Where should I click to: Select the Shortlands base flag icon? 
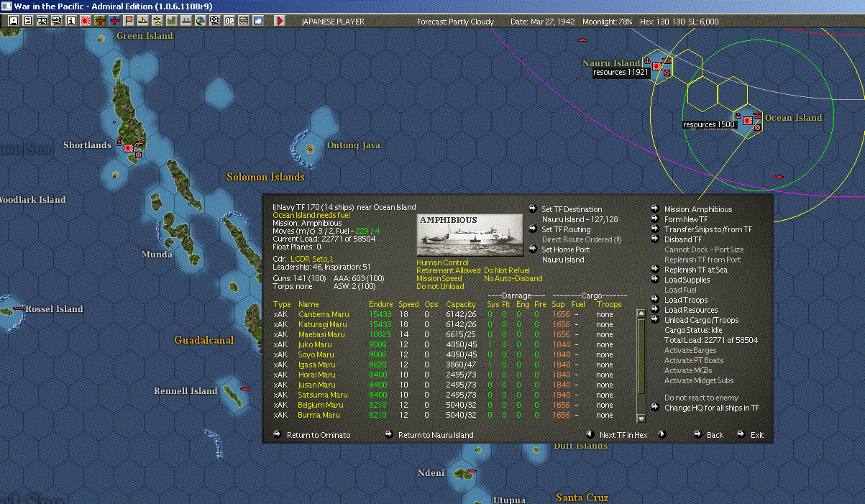coord(129,147)
